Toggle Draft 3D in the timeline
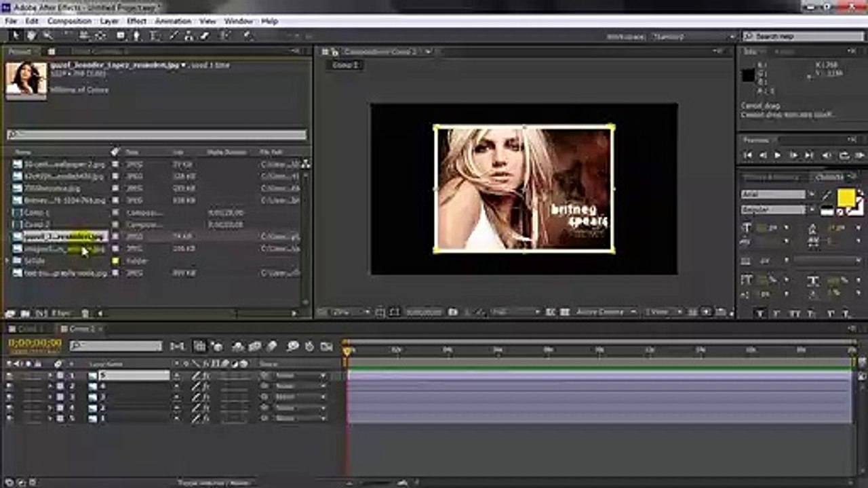The width and height of the screenshot is (868, 488). tap(217, 346)
